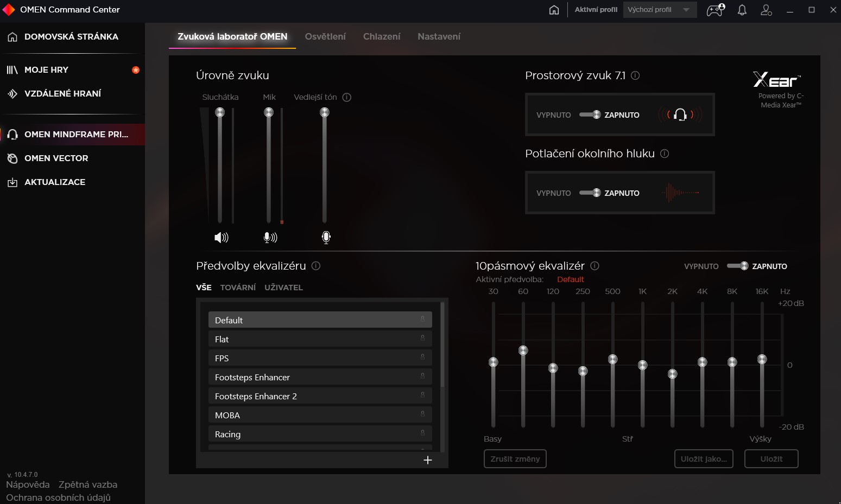The width and height of the screenshot is (841, 504).
Task: Open Ochrana osobních údajů link
Action: pos(58,497)
